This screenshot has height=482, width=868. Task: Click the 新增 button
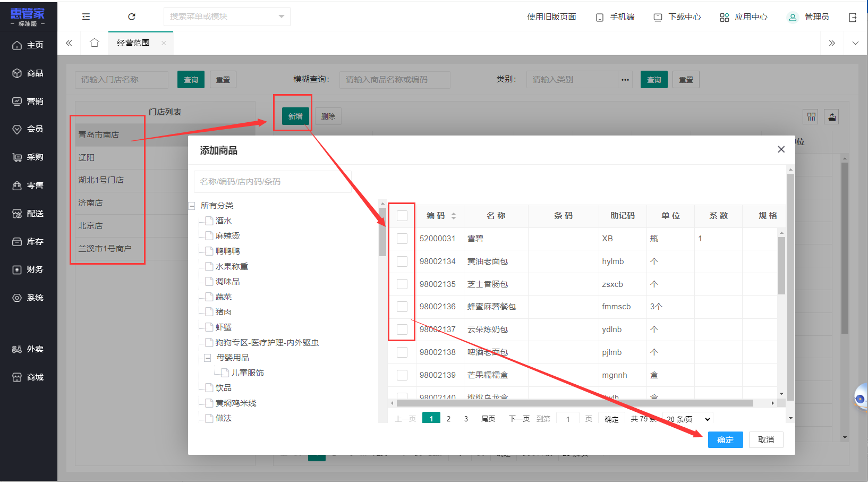295,116
